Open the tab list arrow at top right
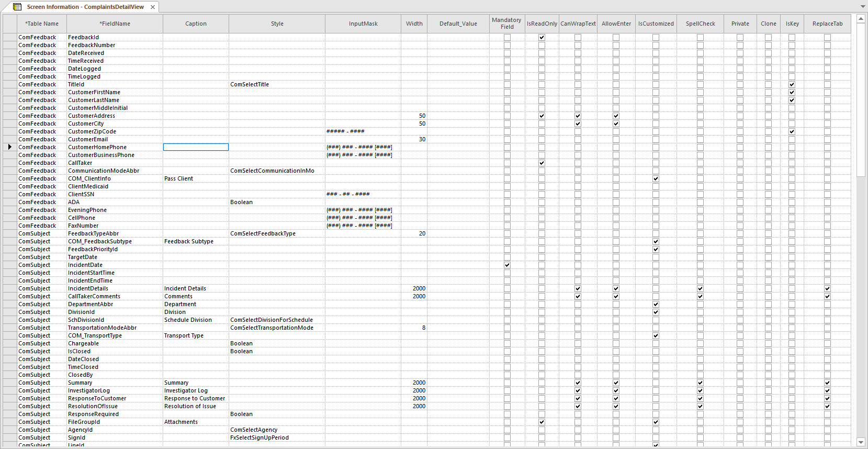868x449 pixels. (863, 7)
